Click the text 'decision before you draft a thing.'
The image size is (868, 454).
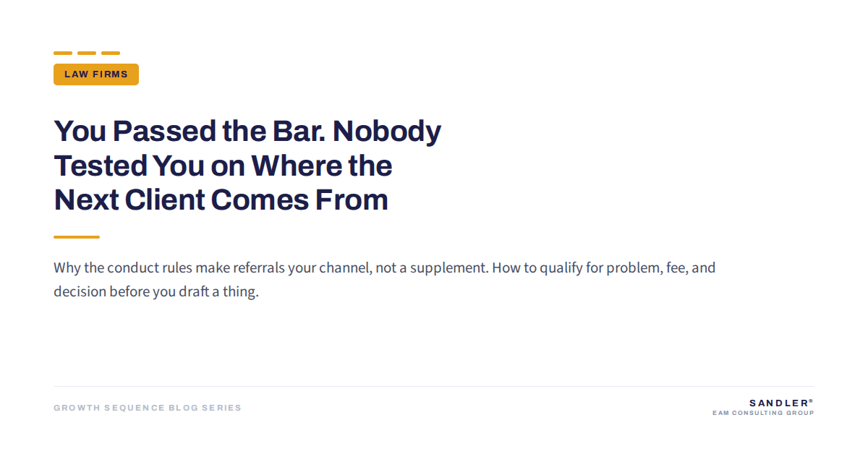coord(156,293)
